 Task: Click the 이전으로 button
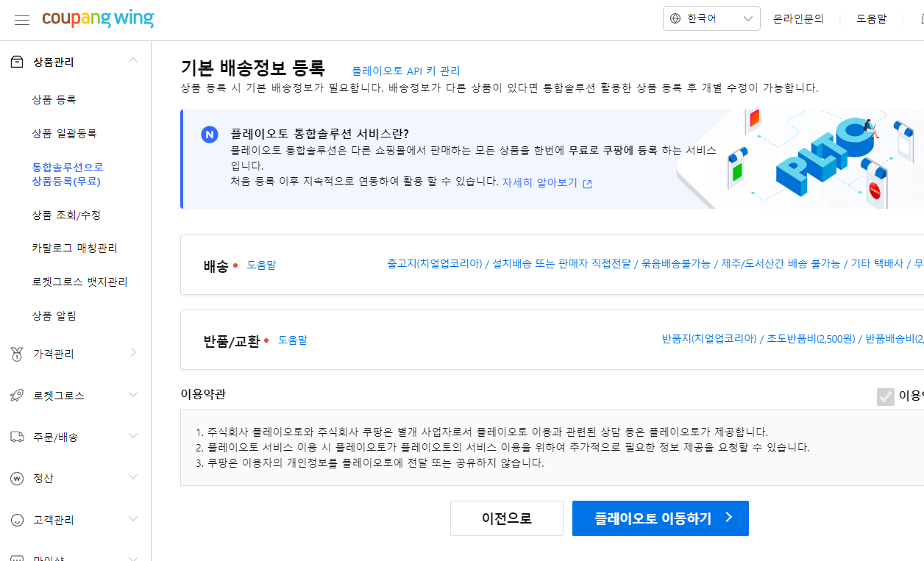click(x=507, y=518)
